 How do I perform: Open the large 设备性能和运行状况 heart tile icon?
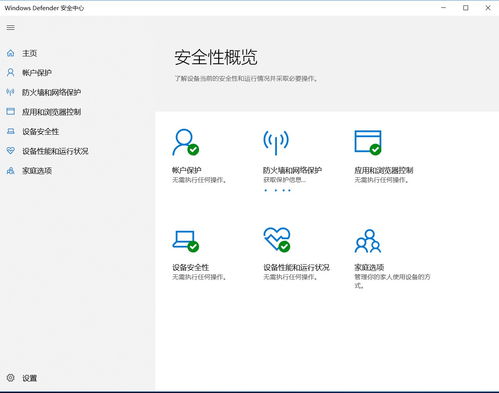[x=277, y=240]
